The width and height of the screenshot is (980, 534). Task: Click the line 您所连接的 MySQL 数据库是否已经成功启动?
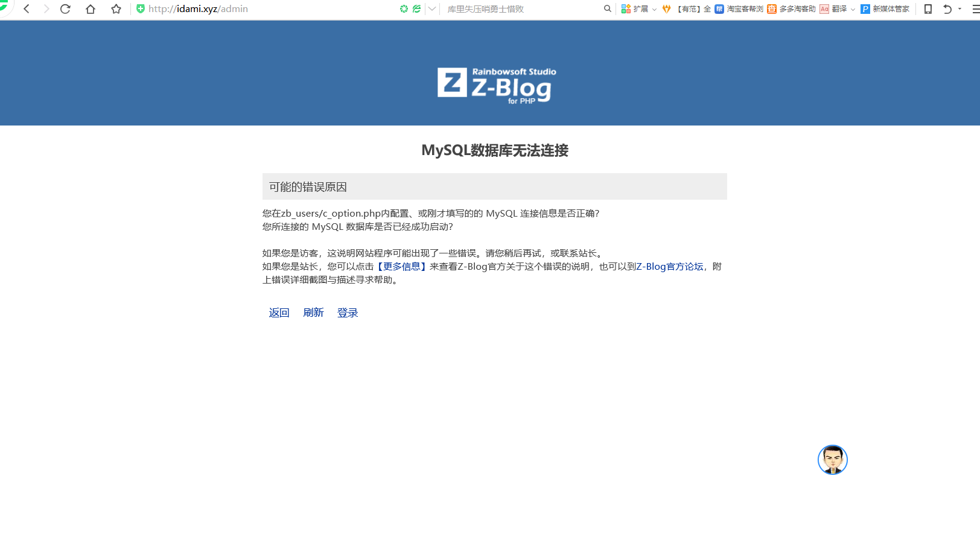(358, 227)
